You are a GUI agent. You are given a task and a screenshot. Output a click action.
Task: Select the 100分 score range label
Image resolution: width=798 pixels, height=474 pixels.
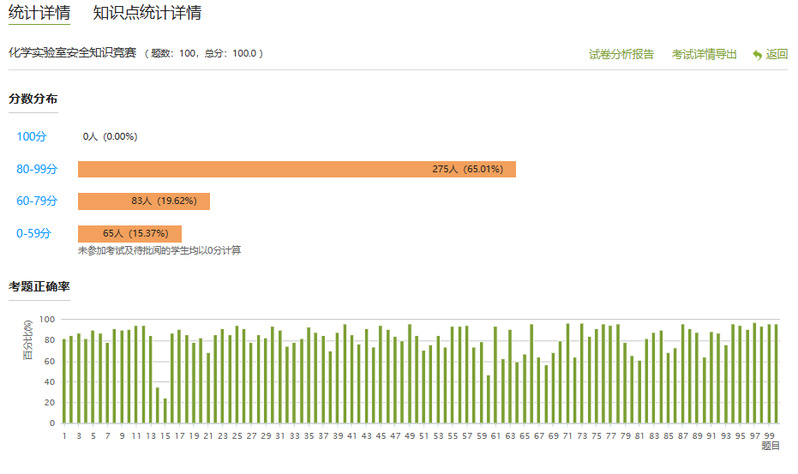[32, 136]
